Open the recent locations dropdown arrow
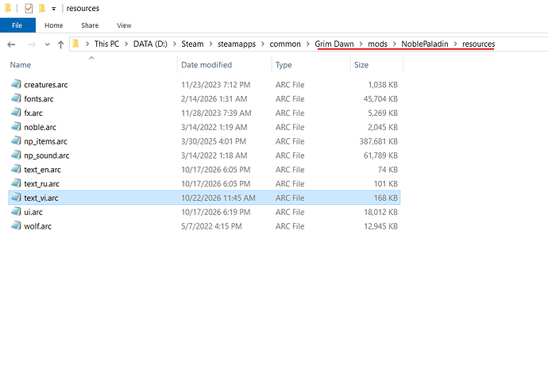The height and width of the screenshot is (392, 548). tap(47, 44)
